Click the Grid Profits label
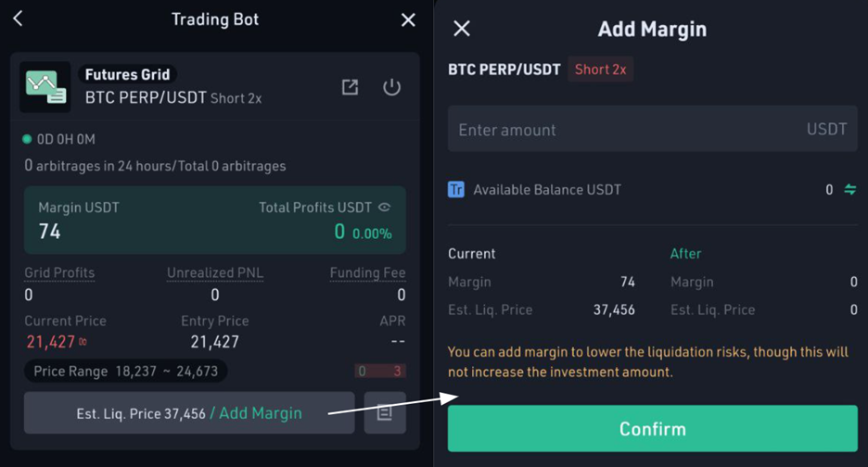 [59, 272]
